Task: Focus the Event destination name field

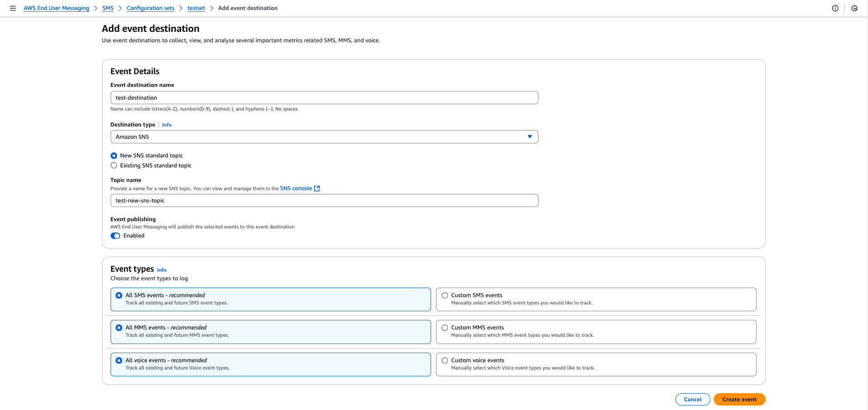Action: (324, 98)
